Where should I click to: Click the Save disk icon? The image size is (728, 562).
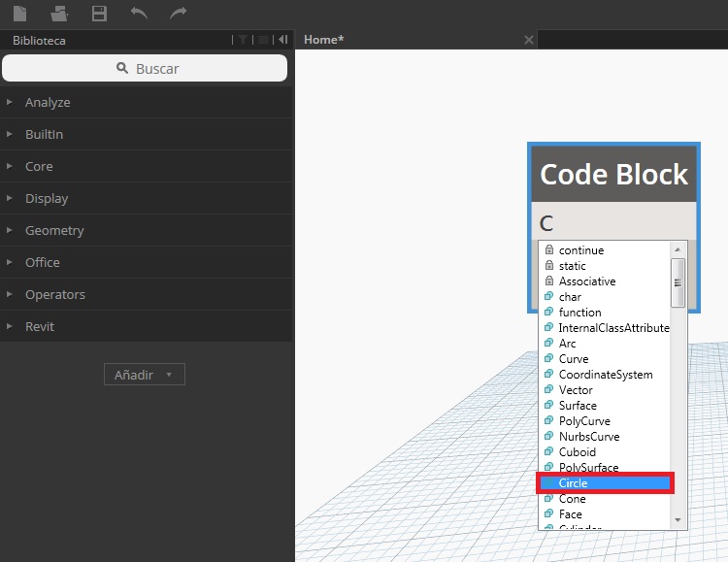99,14
